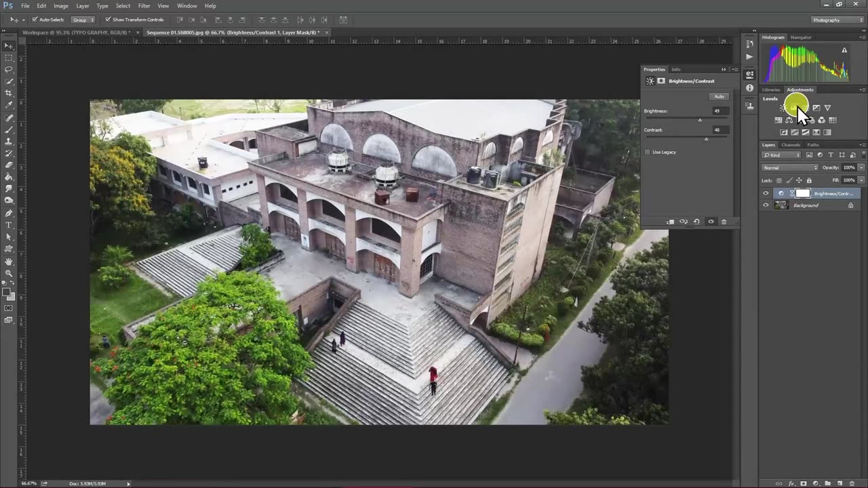Screen dimensions: 868x488
Task: Select the Rectangular Marquee tool
Action: 9,58
